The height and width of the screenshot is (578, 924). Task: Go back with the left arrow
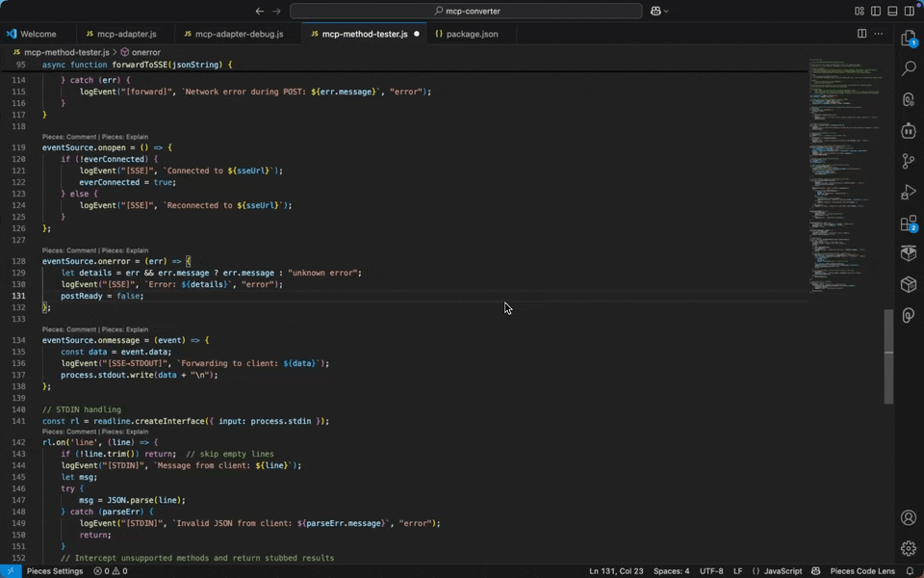(x=259, y=11)
